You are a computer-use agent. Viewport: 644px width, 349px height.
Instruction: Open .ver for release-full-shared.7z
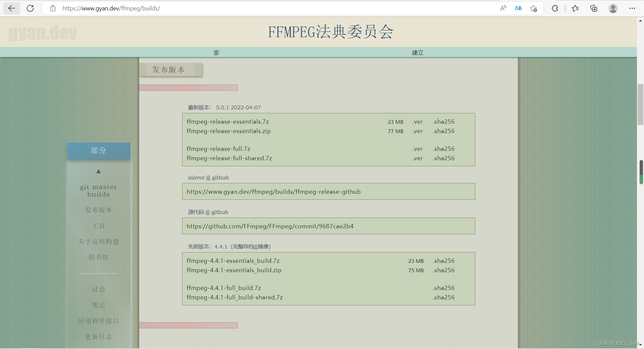click(x=418, y=158)
